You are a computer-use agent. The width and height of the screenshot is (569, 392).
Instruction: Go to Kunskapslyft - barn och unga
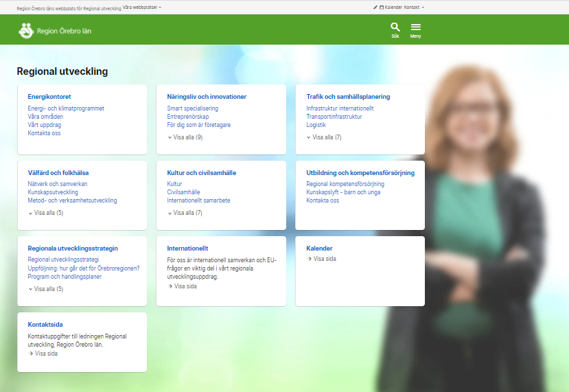coord(343,192)
